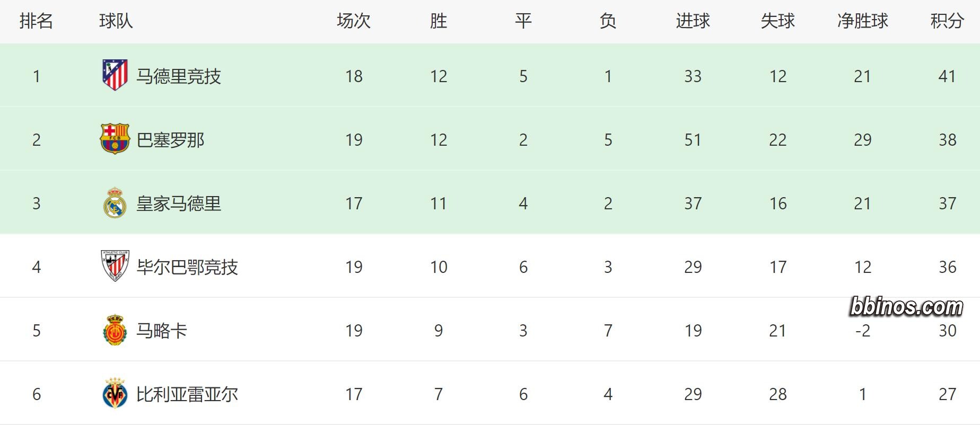Open the 马德里竞技 team link
The height and width of the screenshot is (425, 980).
(x=179, y=76)
